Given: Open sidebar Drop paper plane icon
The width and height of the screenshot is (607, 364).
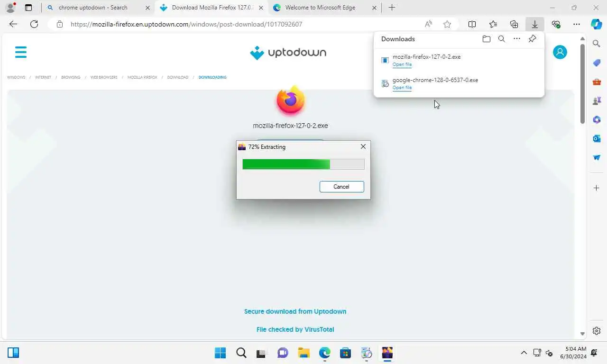Looking at the screenshot, I should [597, 157].
